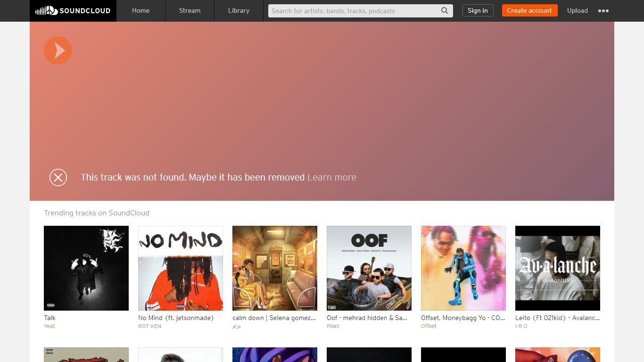Select the No Mind track artwork
Viewport: 644px width, 362px height.
pyautogui.click(x=181, y=268)
